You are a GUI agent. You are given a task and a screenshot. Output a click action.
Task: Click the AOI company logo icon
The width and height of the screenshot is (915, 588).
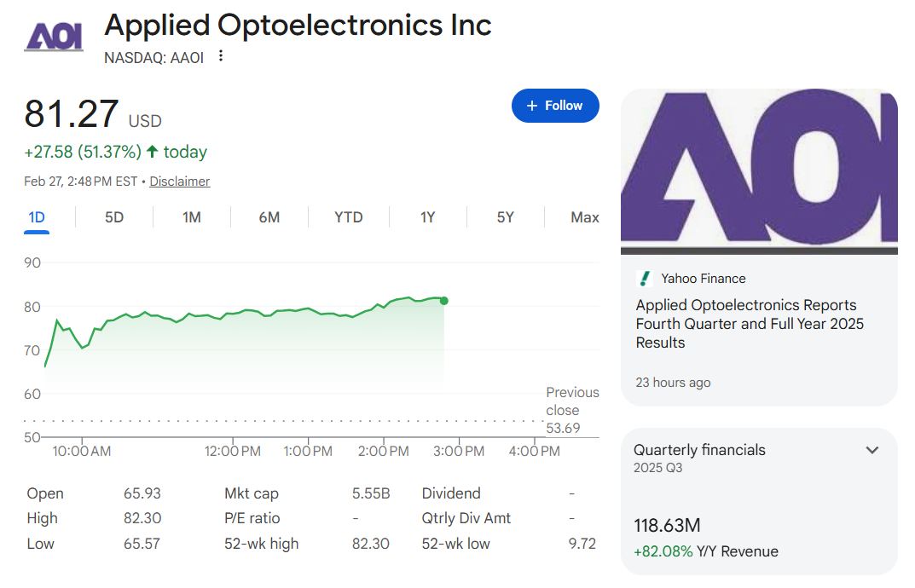click(x=54, y=36)
